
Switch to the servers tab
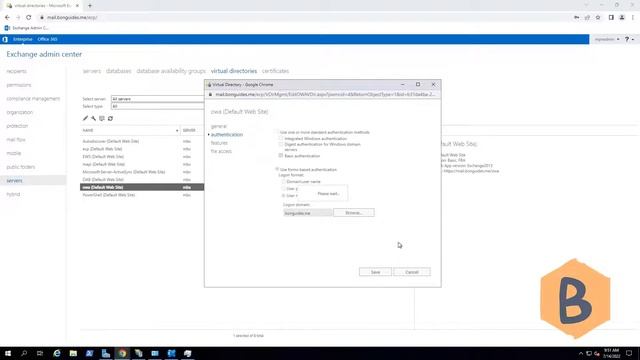pyautogui.click(x=92, y=71)
